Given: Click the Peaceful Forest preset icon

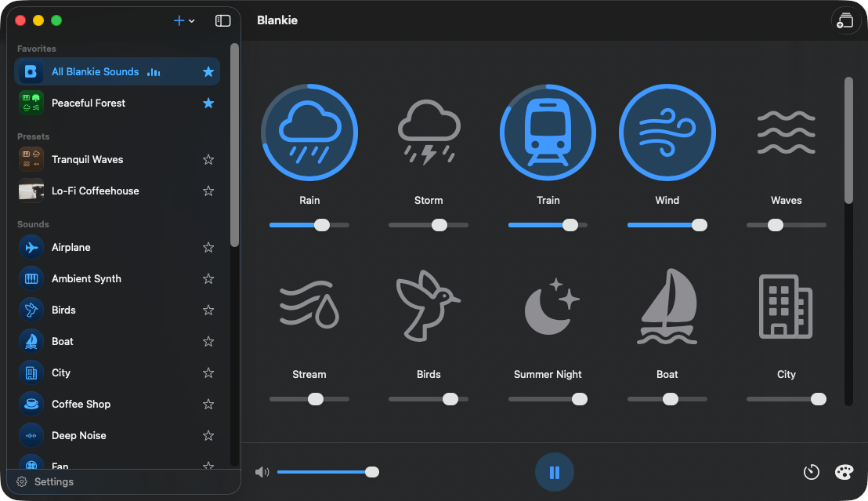Looking at the screenshot, I should coord(31,103).
